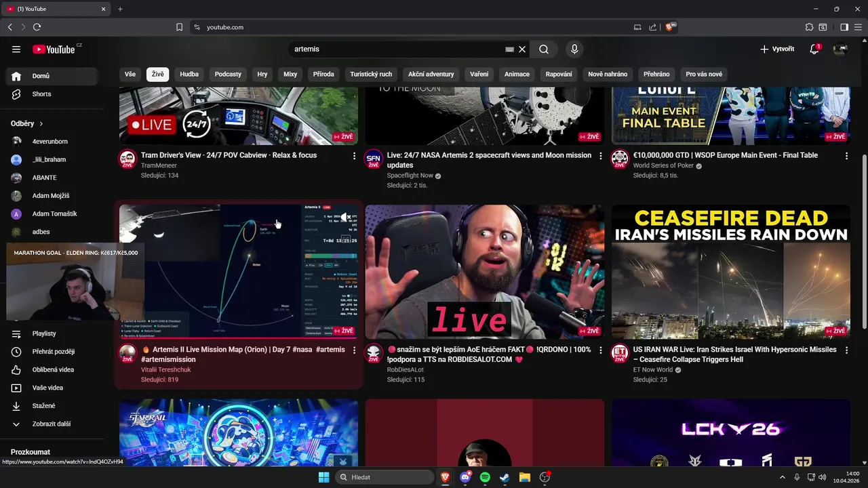Viewport: 868px width, 488px height.
Task: Open the YouTube account avatar menu
Action: click(841, 49)
